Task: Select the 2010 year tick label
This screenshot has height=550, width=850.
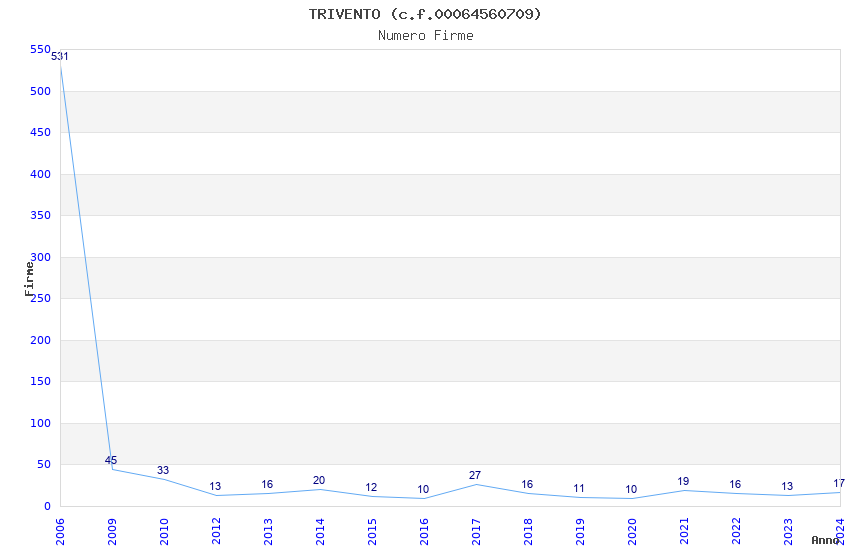Action: 164,532
